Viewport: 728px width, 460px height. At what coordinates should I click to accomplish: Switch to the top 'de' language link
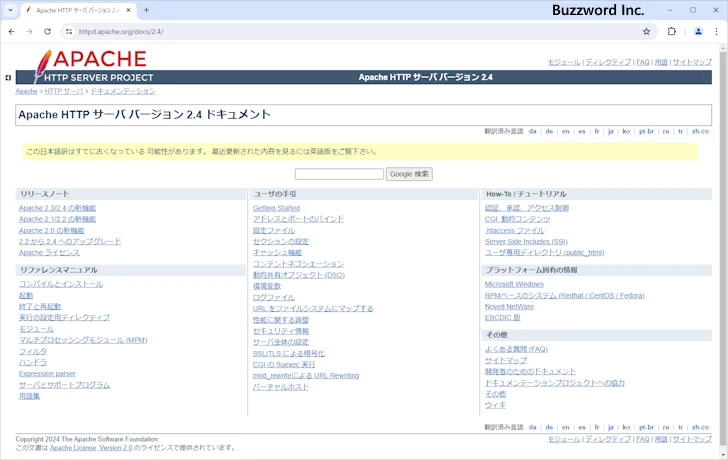(x=549, y=131)
